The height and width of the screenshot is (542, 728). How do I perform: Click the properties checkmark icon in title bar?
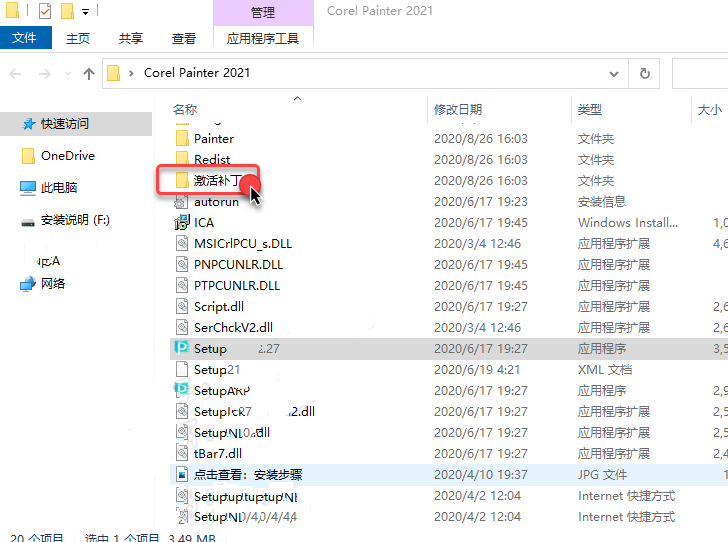pyautogui.click(x=45, y=11)
